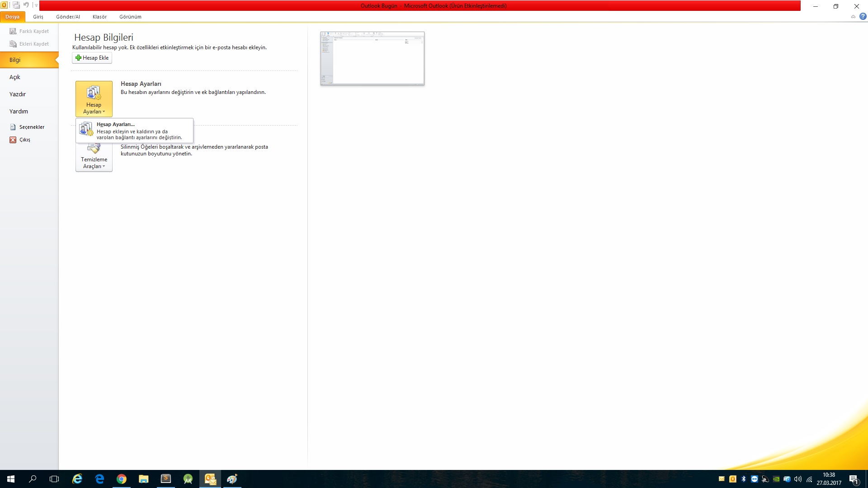Switch to the Gönder/Al ribbon tab
This screenshot has width=868, height=488.
click(x=68, y=17)
